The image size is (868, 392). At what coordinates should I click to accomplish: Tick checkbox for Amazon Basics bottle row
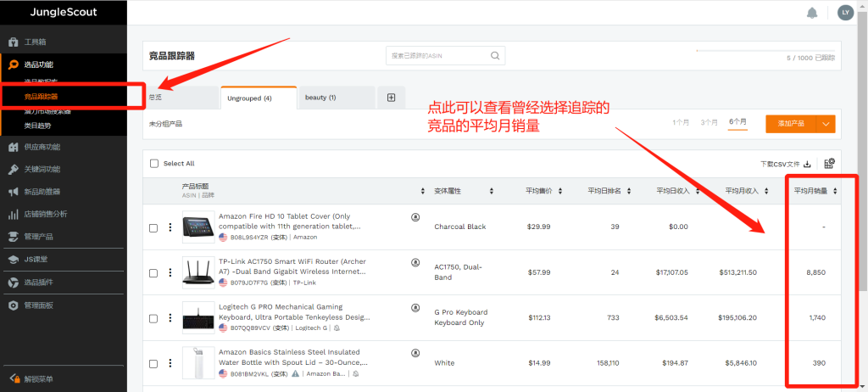(x=153, y=364)
